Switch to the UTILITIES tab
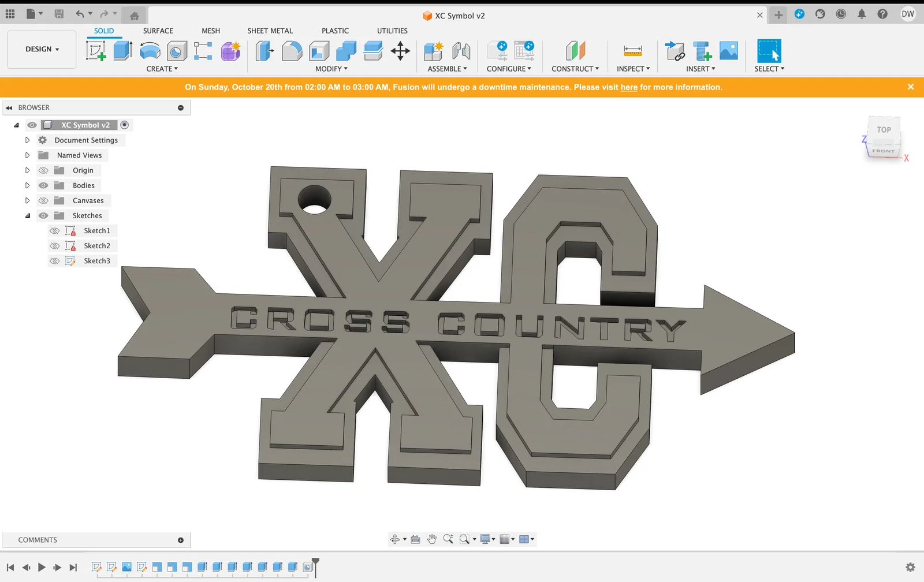This screenshot has width=924, height=582. tap(392, 31)
